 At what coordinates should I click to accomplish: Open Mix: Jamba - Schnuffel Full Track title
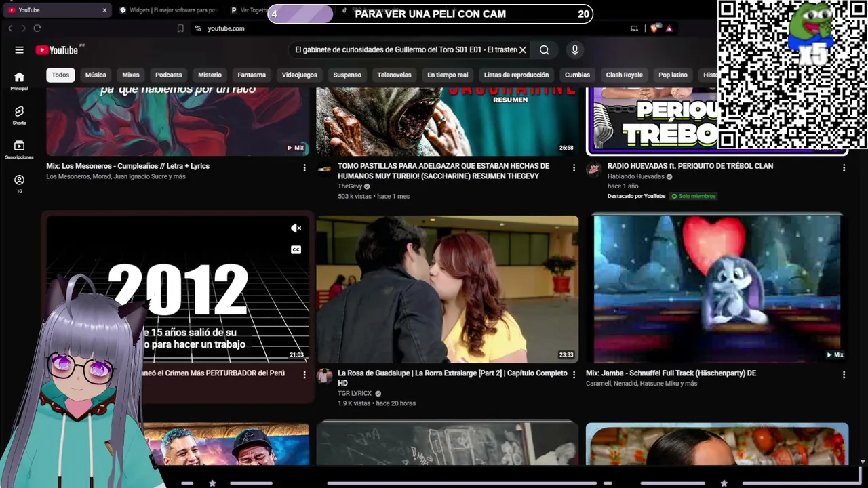point(671,373)
